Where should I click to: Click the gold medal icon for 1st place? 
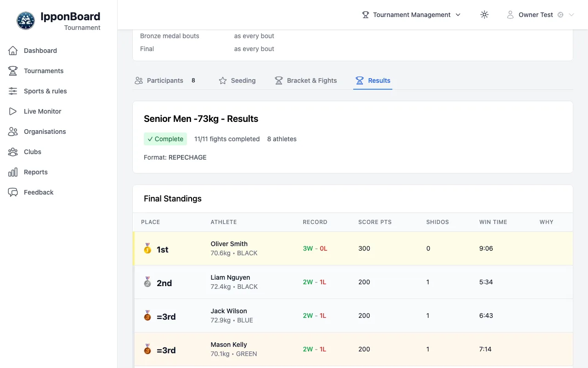[x=147, y=249]
